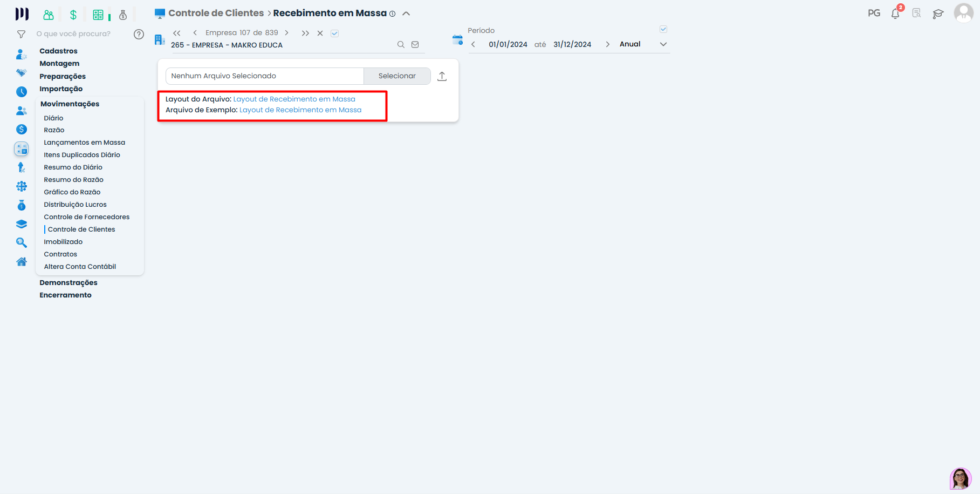
Task: Expand the Cadastros menu
Action: click(x=58, y=51)
